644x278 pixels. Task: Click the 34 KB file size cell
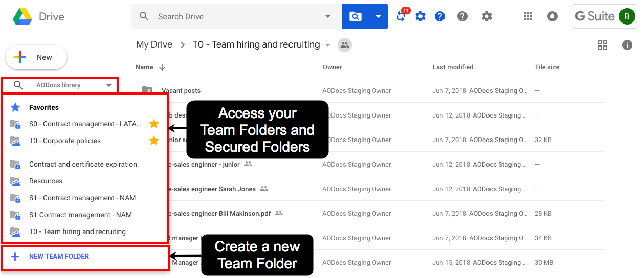(x=543, y=238)
